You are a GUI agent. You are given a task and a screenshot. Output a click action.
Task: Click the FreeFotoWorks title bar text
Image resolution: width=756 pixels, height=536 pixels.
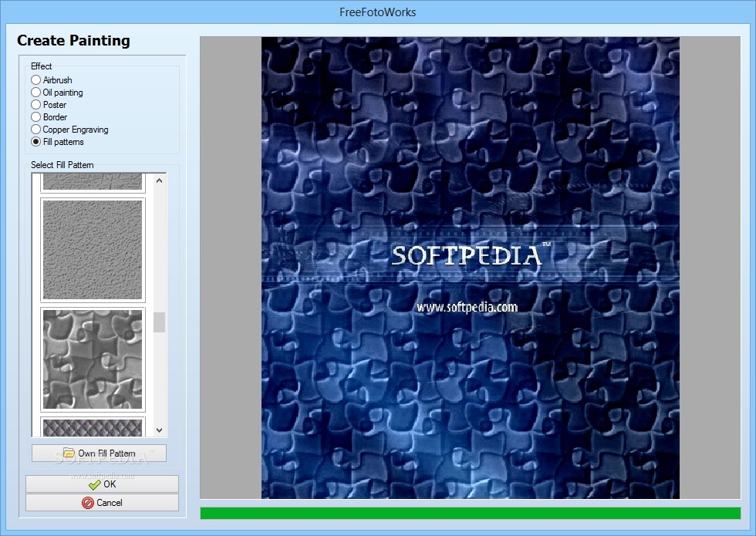pos(377,12)
